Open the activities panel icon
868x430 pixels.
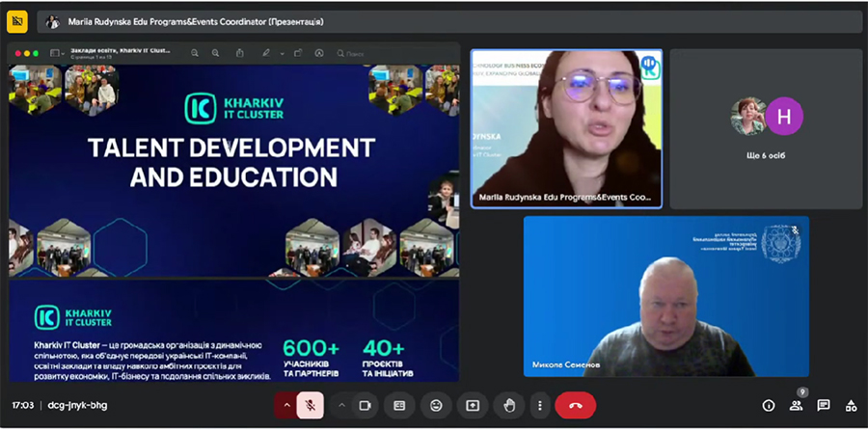click(851, 406)
